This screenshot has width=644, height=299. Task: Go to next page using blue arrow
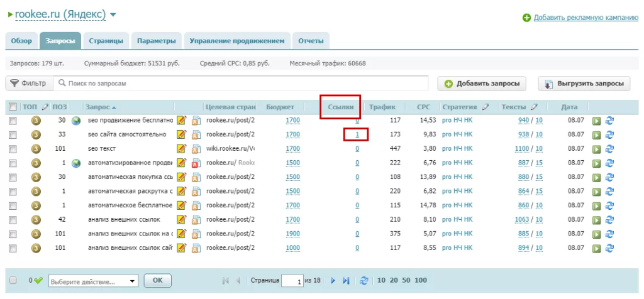coord(333,281)
